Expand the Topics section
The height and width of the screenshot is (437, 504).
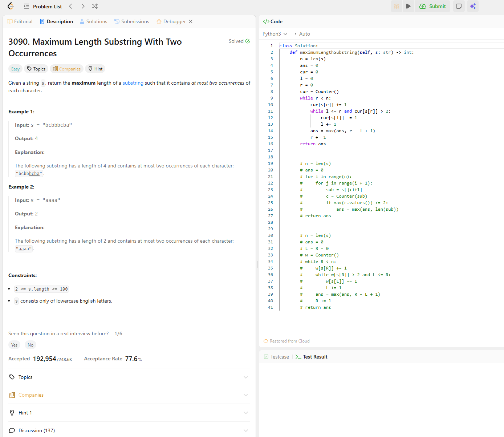[129, 377]
